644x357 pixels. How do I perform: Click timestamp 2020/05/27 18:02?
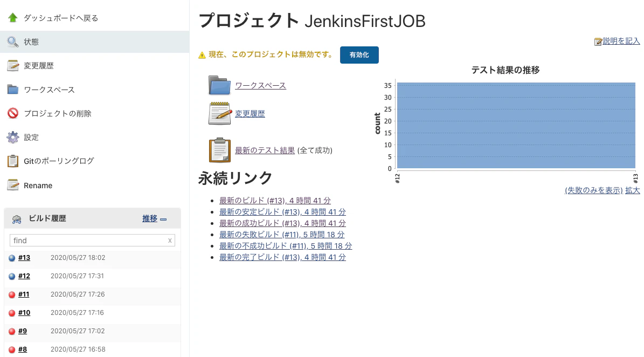click(78, 258)
